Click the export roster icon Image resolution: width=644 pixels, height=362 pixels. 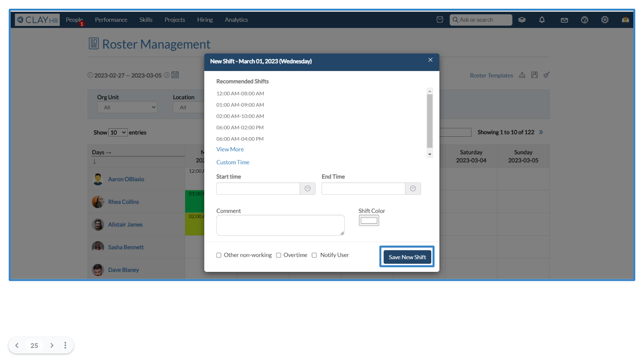[x=522, y=75]
